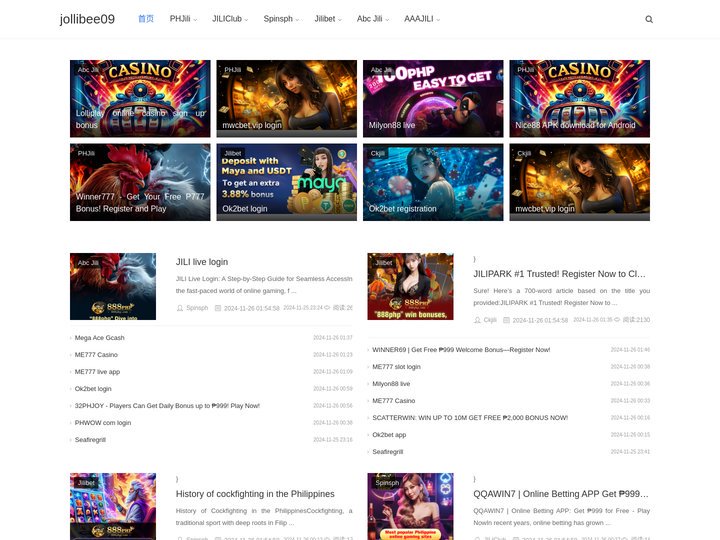Open the Jilibet menu item
The image size is (720, 540).
325,19
